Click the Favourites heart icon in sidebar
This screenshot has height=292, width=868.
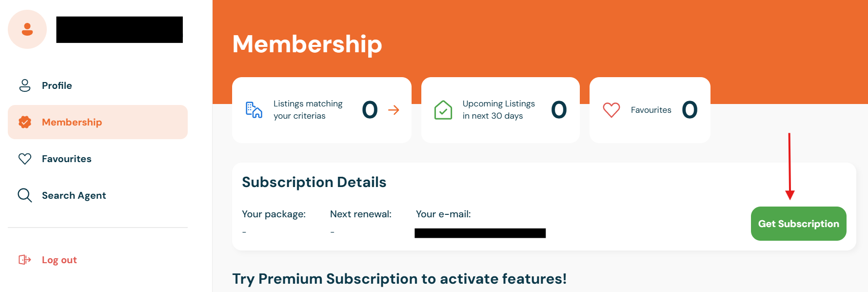pyautogui.click(x=25, y=159)
